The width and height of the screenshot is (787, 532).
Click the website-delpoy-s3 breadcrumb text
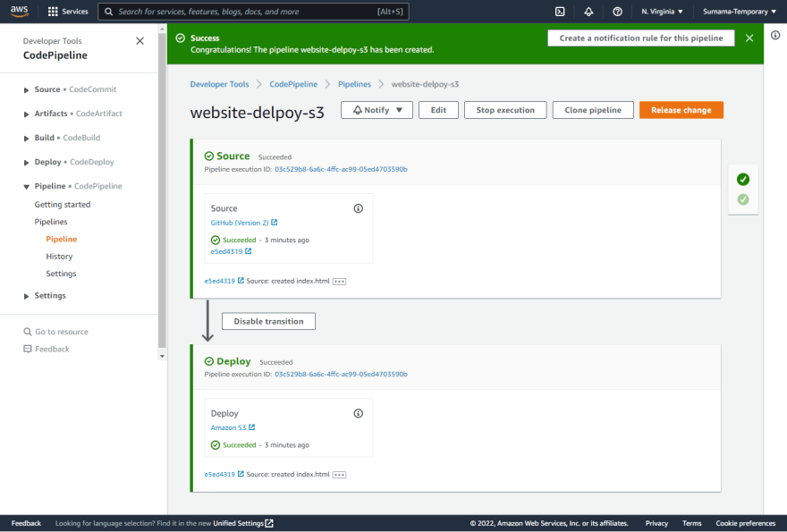pos(425,84)
